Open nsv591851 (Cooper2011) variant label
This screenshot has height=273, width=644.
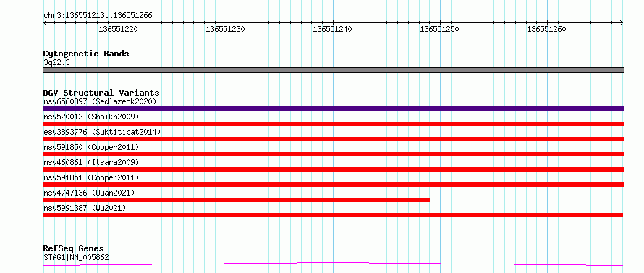point(91,177)
